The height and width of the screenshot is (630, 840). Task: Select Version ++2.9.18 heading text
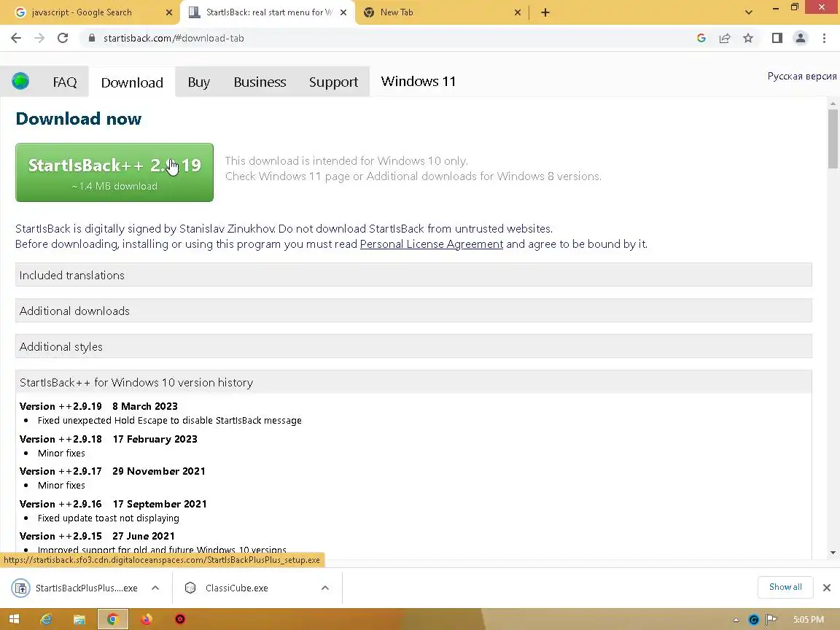click(61, 439)
